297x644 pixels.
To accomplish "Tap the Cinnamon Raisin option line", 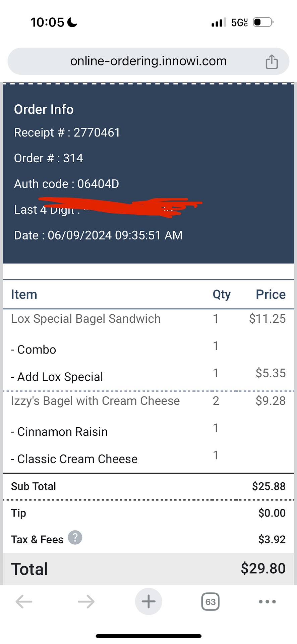I will point(59,432).
